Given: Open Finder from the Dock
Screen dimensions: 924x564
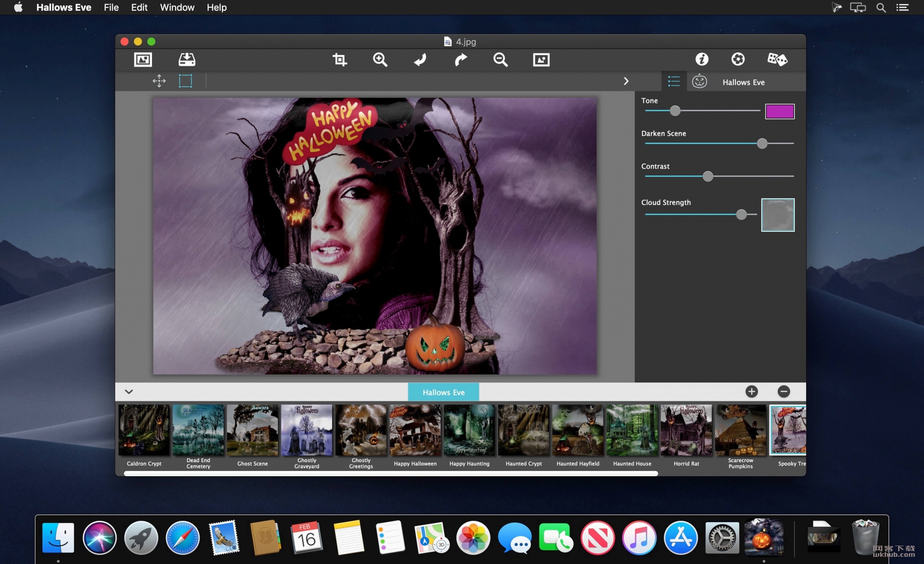Looking at the screenshot, I should (x=58, y=537).
